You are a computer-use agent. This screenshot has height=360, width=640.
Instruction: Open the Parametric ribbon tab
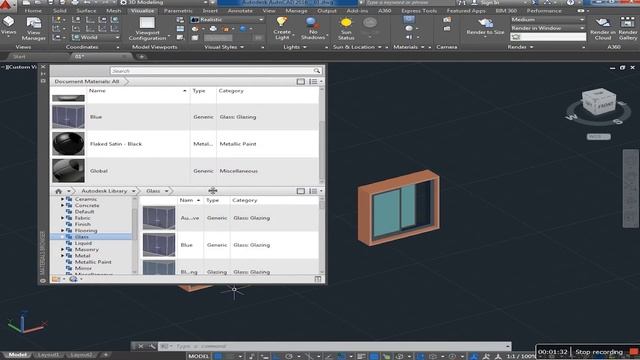coord(178,11)
